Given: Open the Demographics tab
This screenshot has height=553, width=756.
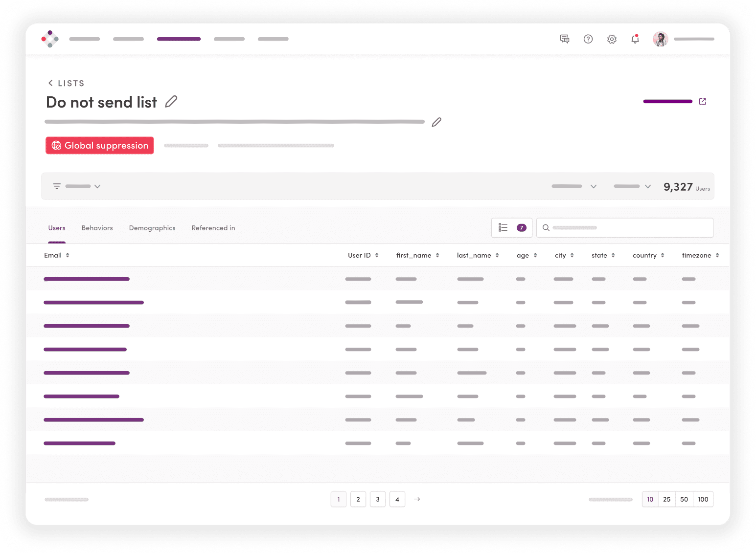Looking at the screenshot, I should 152,228.
